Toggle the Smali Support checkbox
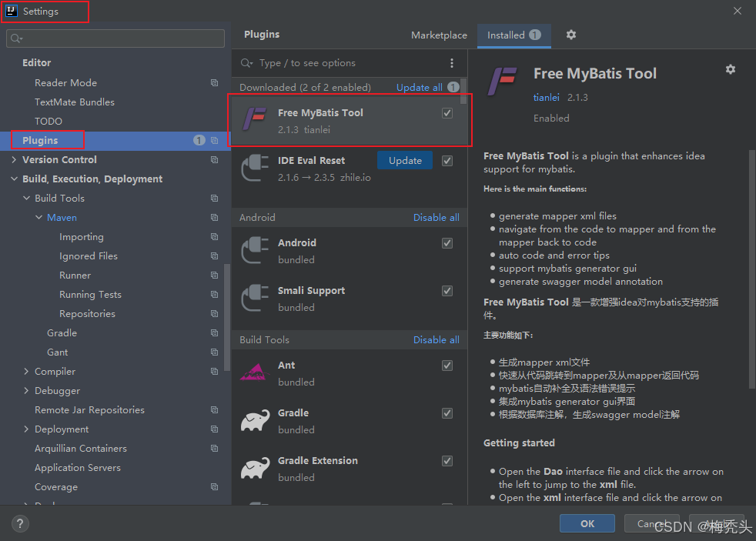 click(447, 290)
